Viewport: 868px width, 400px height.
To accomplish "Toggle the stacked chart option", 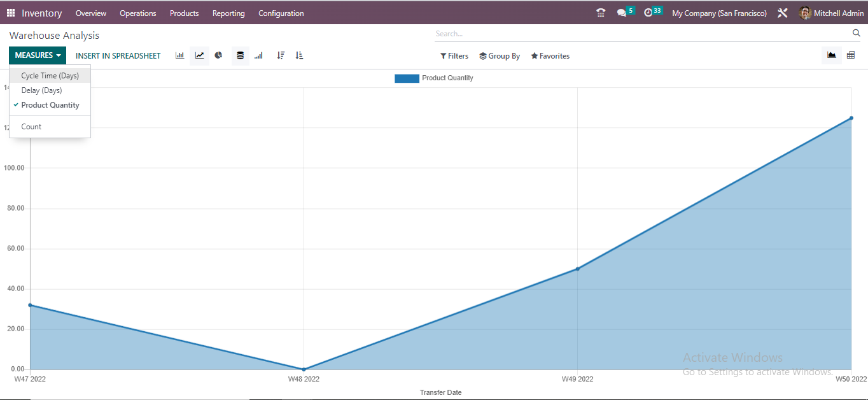I will (x=240, y=55).
